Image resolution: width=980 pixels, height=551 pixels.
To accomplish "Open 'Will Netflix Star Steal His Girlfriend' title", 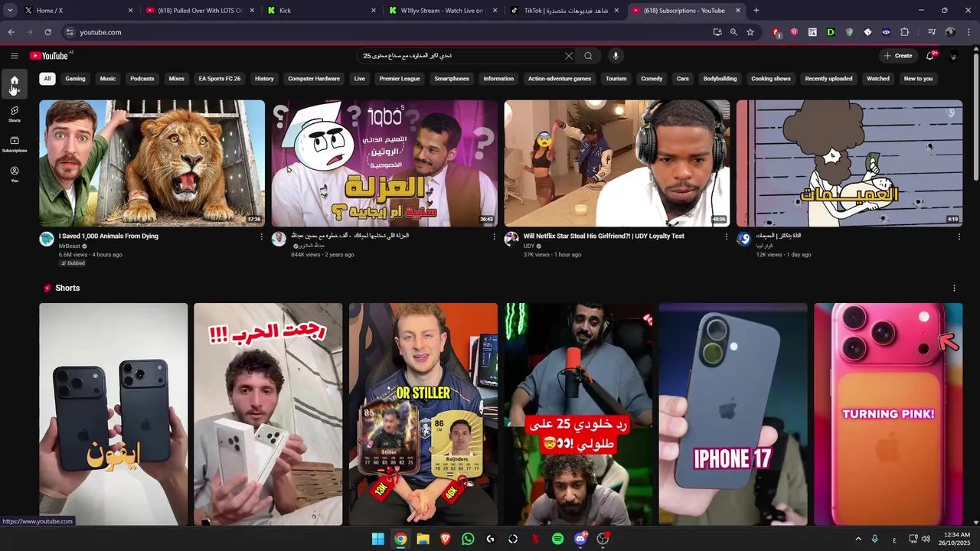I will click(604, 236).
